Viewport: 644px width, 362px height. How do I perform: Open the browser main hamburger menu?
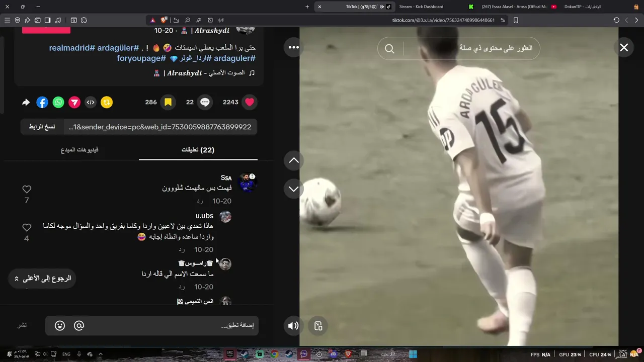7,20
